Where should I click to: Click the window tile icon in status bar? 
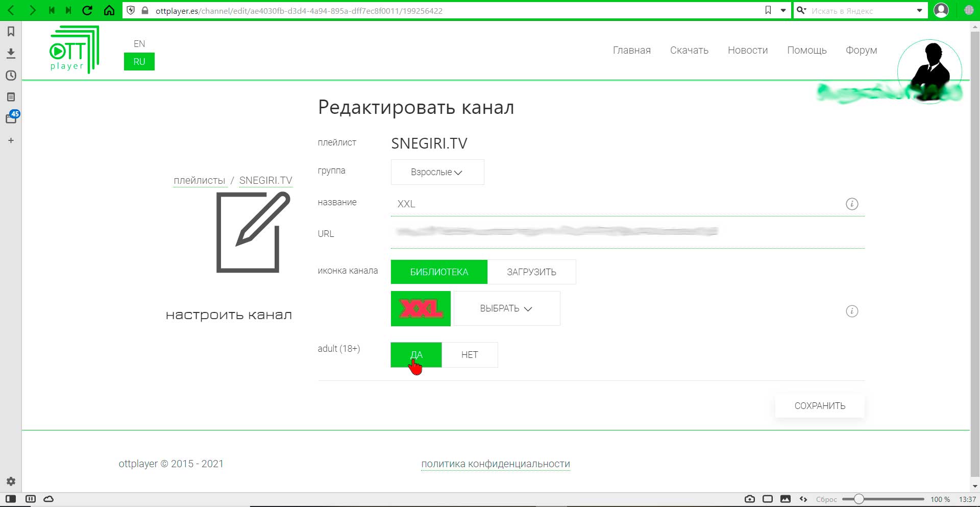[767, 499]
